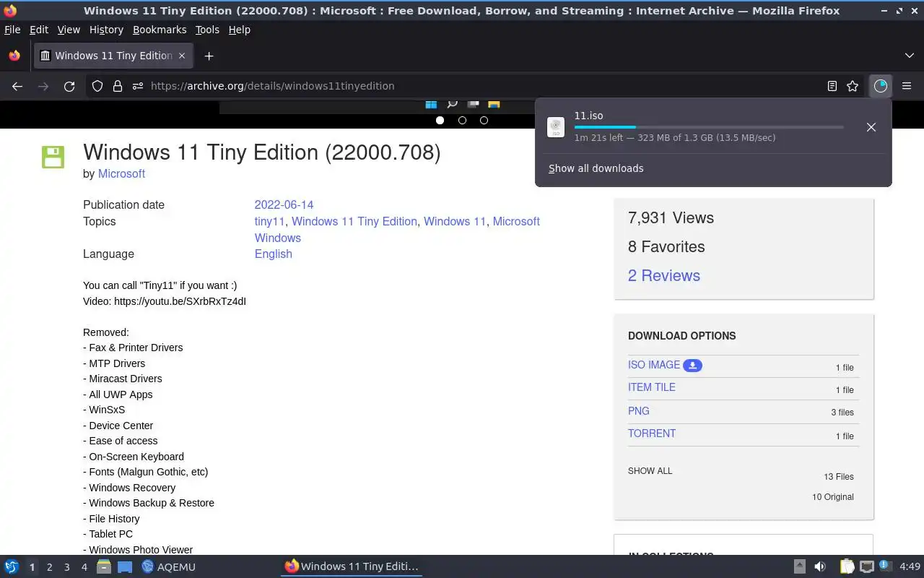This screenshot has width=924, height=578.
Task: Open the English language link
Action: pos(273,254)
